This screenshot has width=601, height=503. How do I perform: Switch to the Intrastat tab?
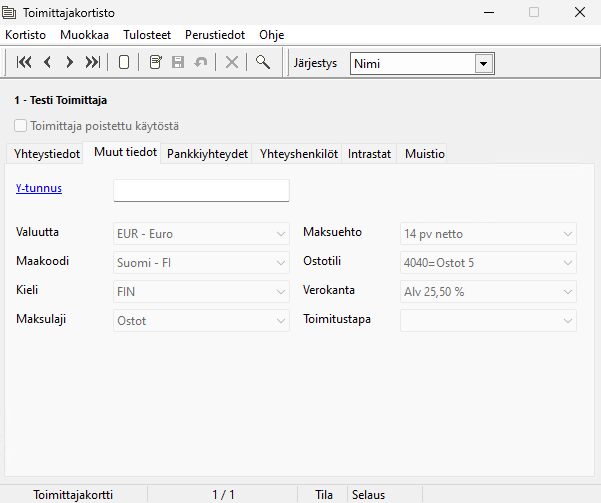tap(369, 154)
